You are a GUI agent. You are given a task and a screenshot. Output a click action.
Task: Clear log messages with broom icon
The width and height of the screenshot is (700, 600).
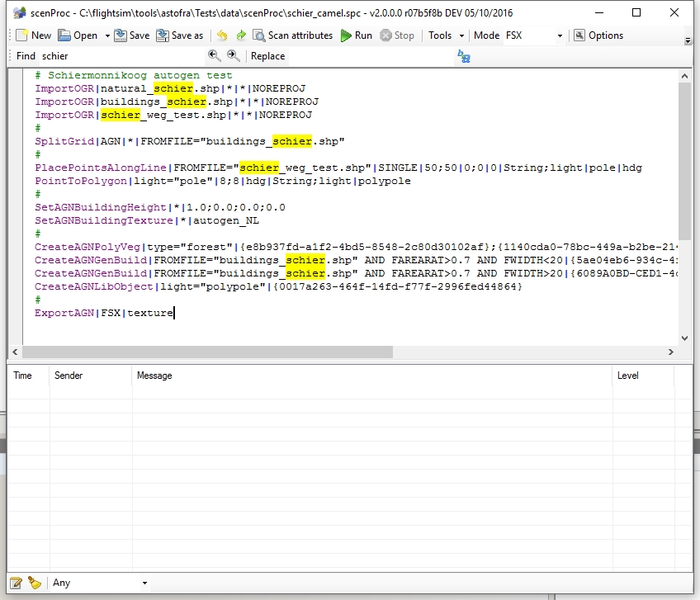click(x=35, y=583)
